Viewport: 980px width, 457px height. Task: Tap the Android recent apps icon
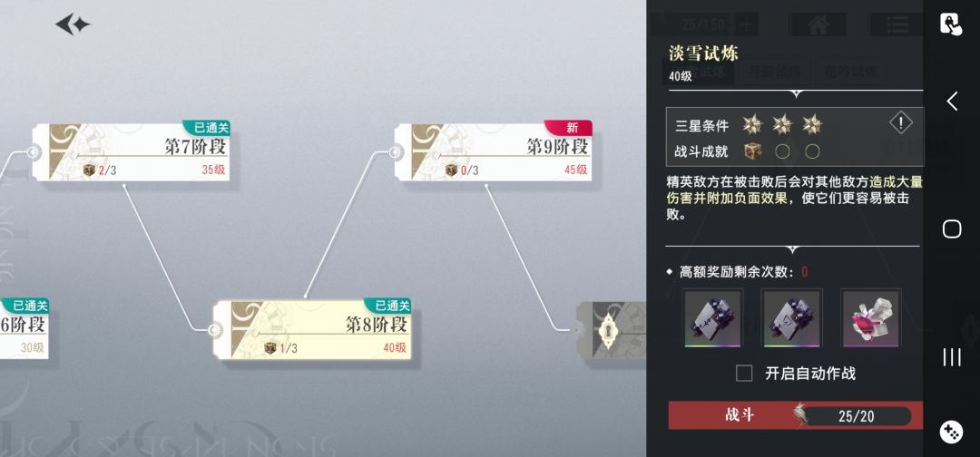coord(951,357)
